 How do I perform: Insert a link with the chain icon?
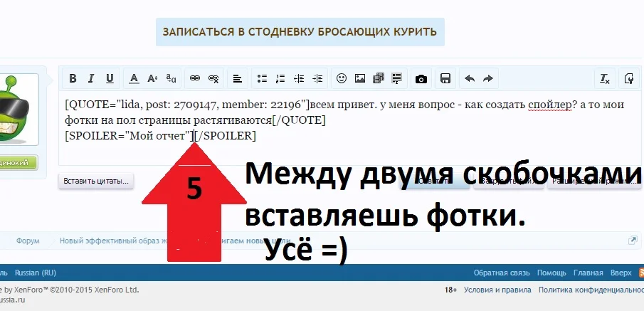coord(195,78)
